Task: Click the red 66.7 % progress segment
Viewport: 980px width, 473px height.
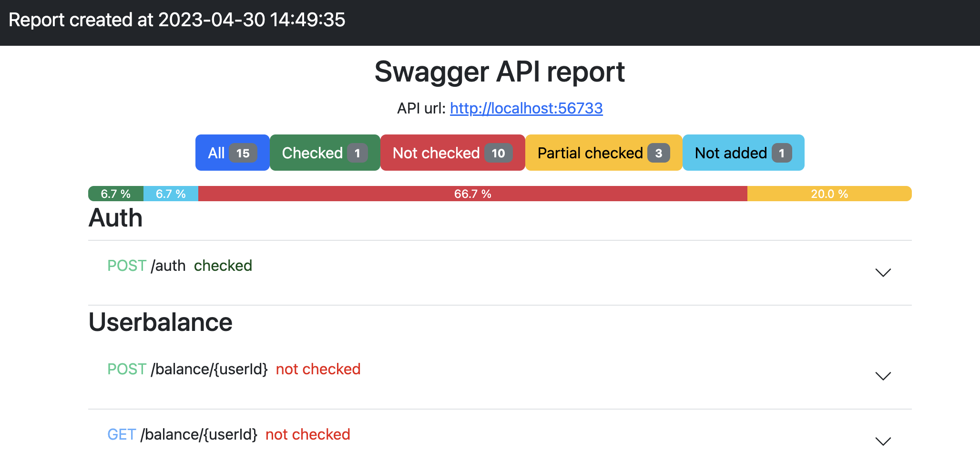Action: 472,194
